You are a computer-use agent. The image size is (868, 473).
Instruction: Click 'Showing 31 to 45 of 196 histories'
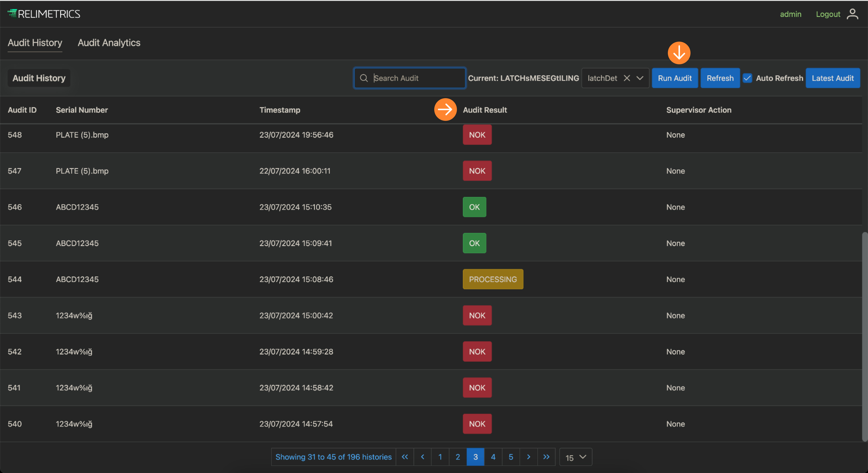334,457
